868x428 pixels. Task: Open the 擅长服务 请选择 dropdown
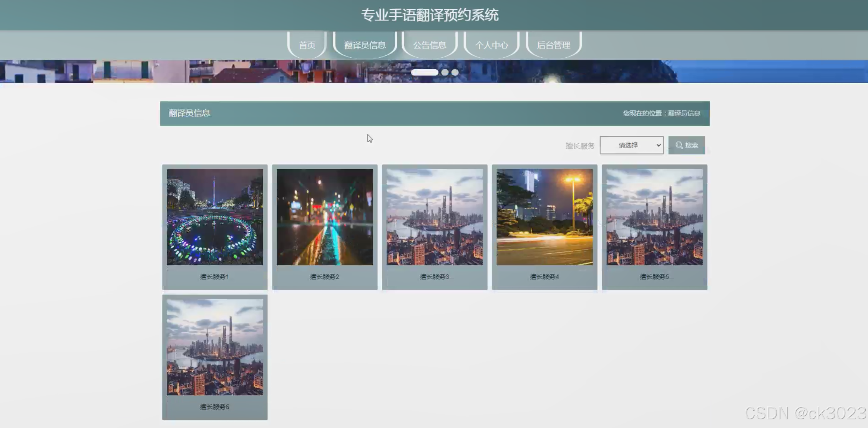631,145
